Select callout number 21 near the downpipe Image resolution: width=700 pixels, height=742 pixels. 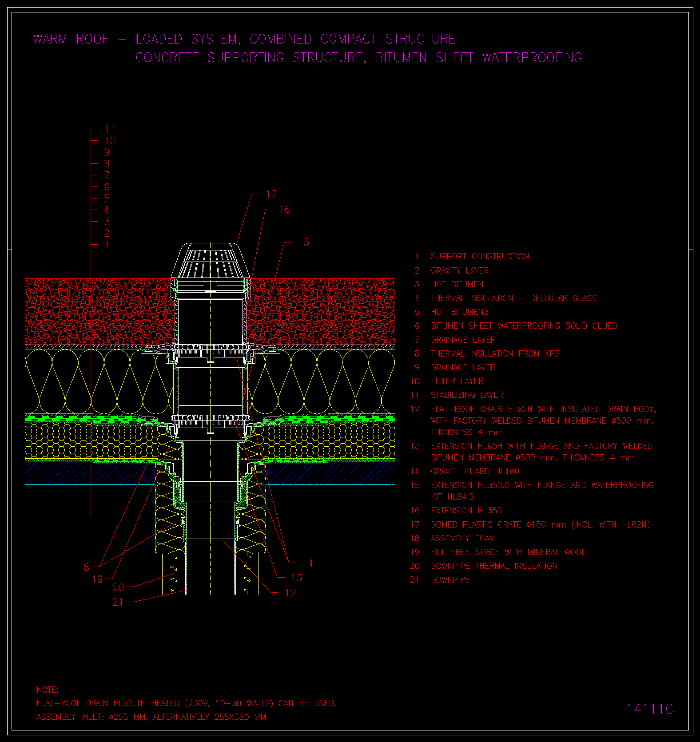pyautogui.click(x=118, y=602)
